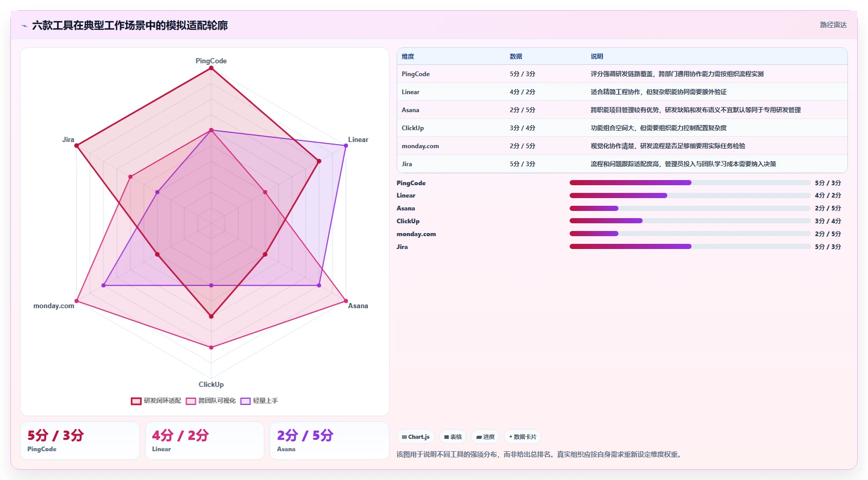Click the monday.com axis label on the radar
This screenshot has width=868, height=480.
coord(54,306)
